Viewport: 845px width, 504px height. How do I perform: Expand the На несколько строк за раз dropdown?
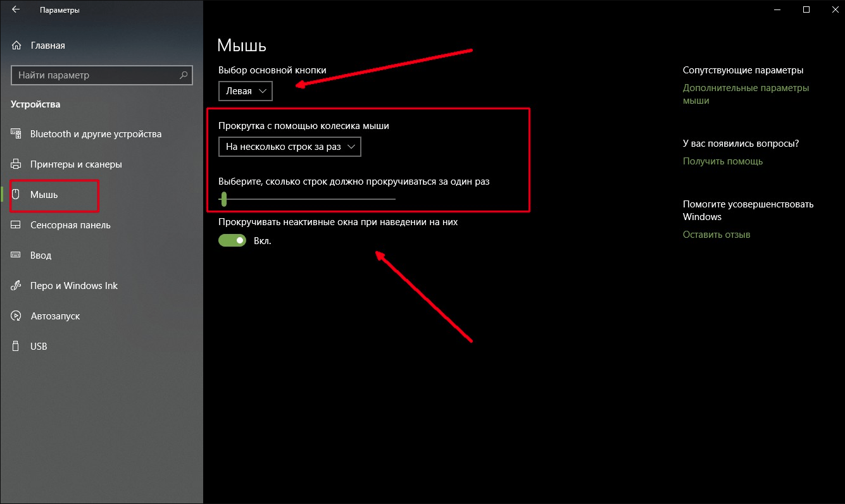tap(289, 147)
